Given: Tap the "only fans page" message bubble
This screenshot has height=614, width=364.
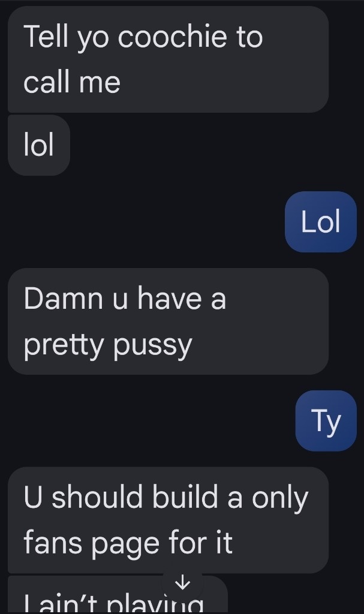Looking at the screenshot, I should click(168, 520).
